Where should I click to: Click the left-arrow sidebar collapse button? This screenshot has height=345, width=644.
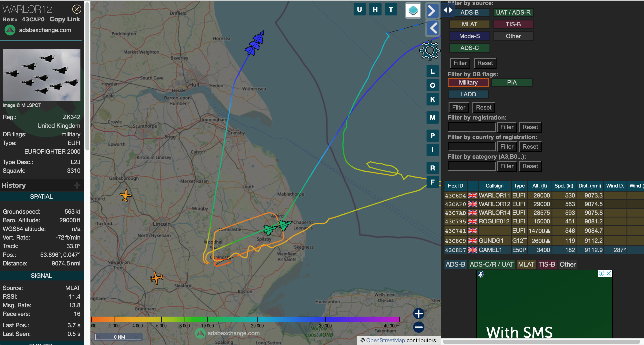coord(432,28)
